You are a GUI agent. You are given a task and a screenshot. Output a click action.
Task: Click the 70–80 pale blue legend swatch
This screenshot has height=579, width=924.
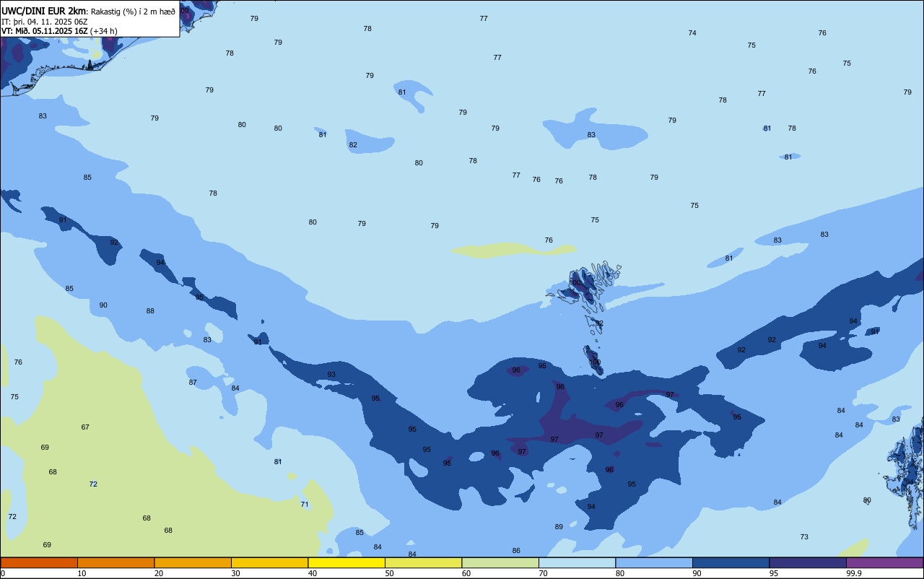pyautogui.click(x=577, y=562)
